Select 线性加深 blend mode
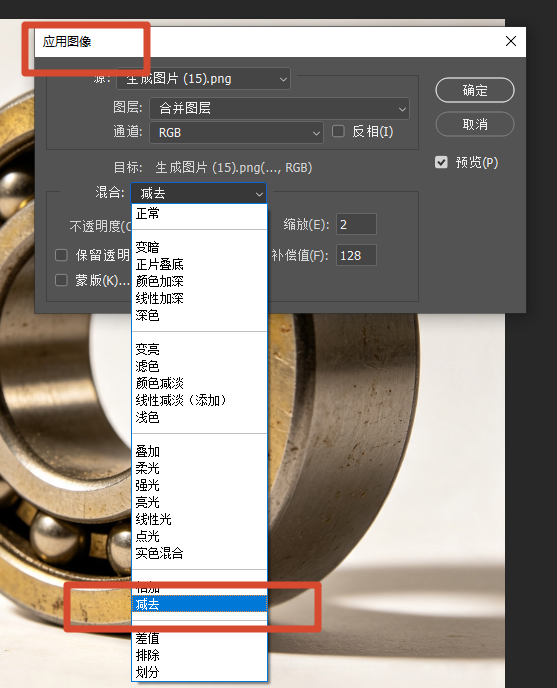Screen dimensions: 557x688 tap(199, 298)
